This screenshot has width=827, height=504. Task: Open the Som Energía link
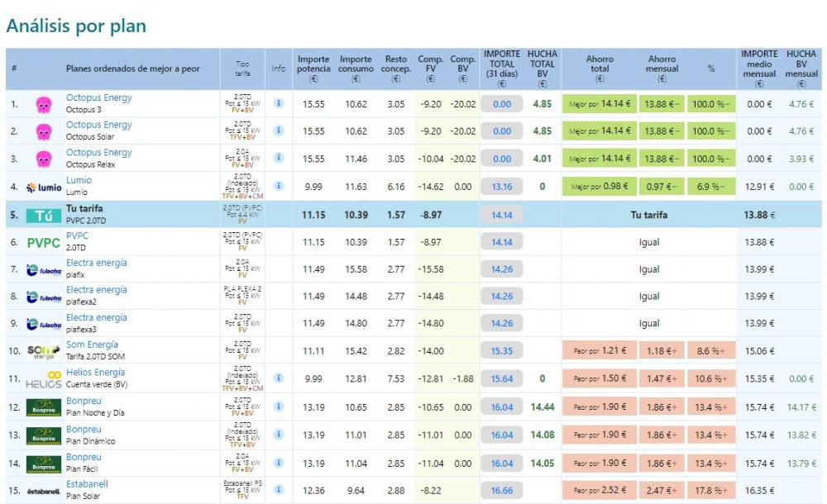pyautogui.click(x=92, y=345)
